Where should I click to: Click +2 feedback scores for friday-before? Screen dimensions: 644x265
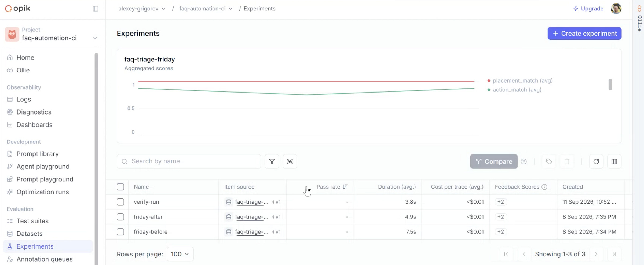point(501,232)
